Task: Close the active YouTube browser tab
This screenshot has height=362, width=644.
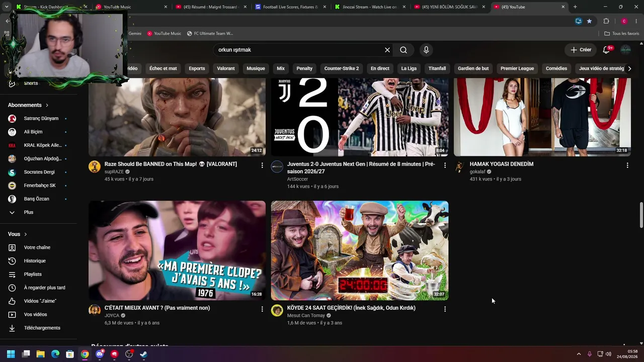Action: coord(563,7)
